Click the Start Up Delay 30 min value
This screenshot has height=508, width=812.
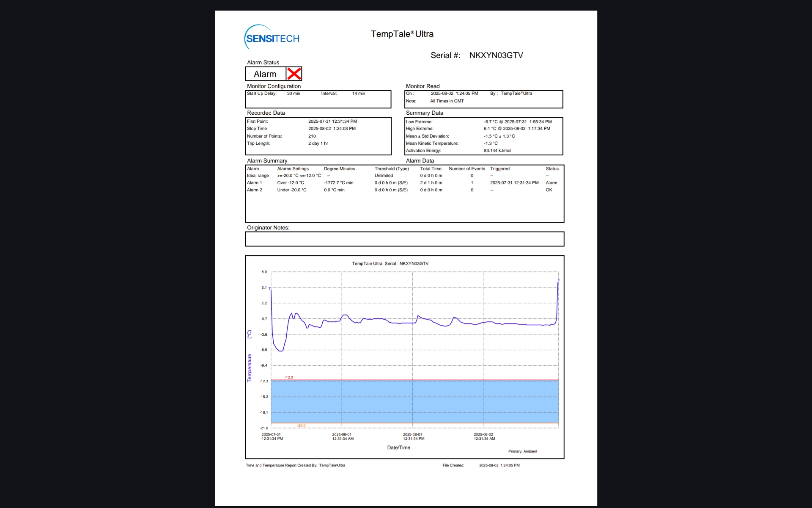[293, 94]
